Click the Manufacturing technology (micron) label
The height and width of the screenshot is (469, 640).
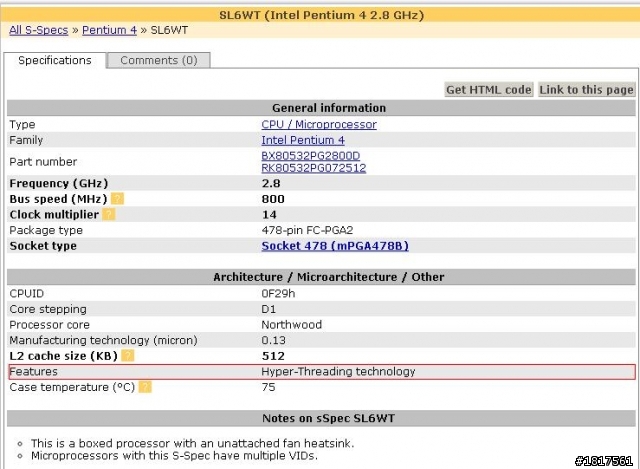(103, 340)
